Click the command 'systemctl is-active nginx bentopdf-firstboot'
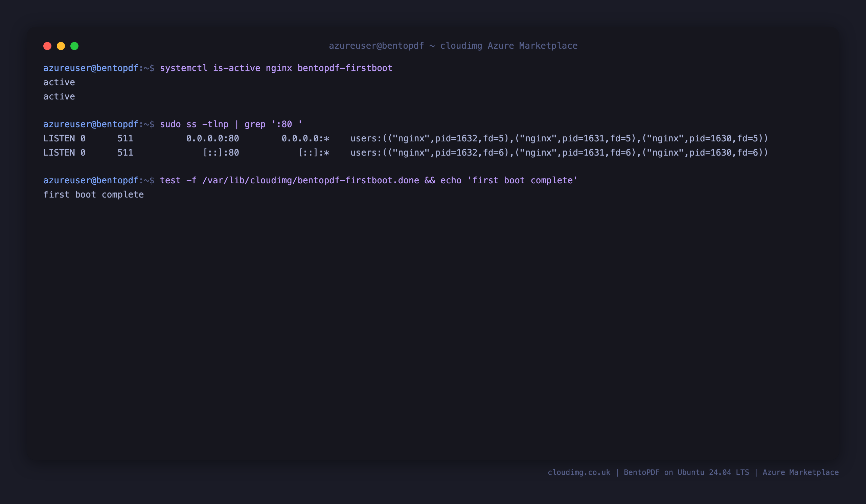Screen dimensions: 866x504 [276, 68]
